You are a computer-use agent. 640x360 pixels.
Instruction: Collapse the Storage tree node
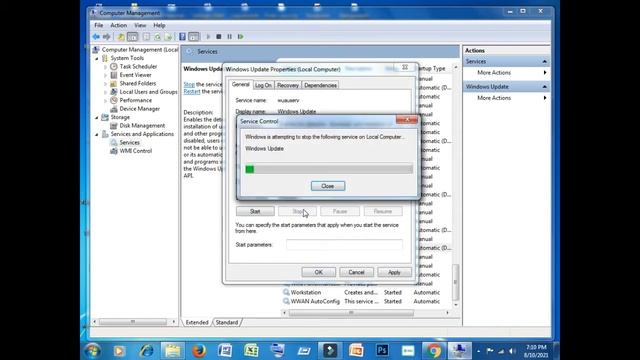click(97, 118)
